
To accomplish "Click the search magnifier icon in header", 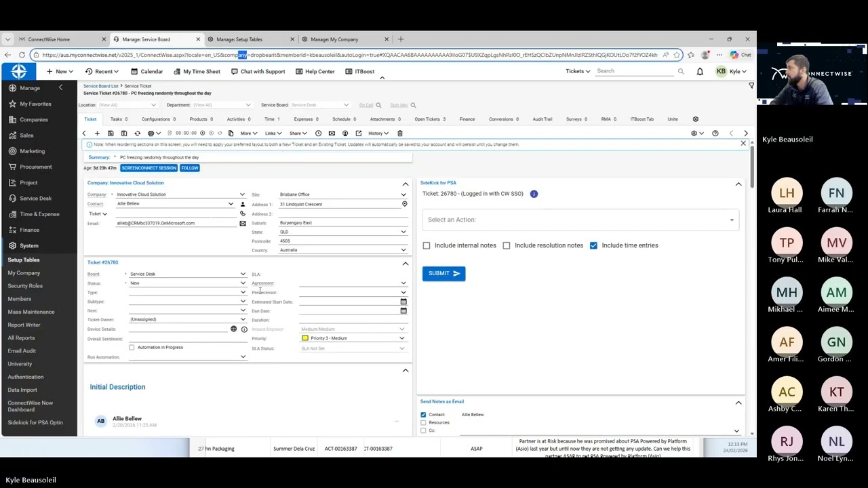I will 681,71.
